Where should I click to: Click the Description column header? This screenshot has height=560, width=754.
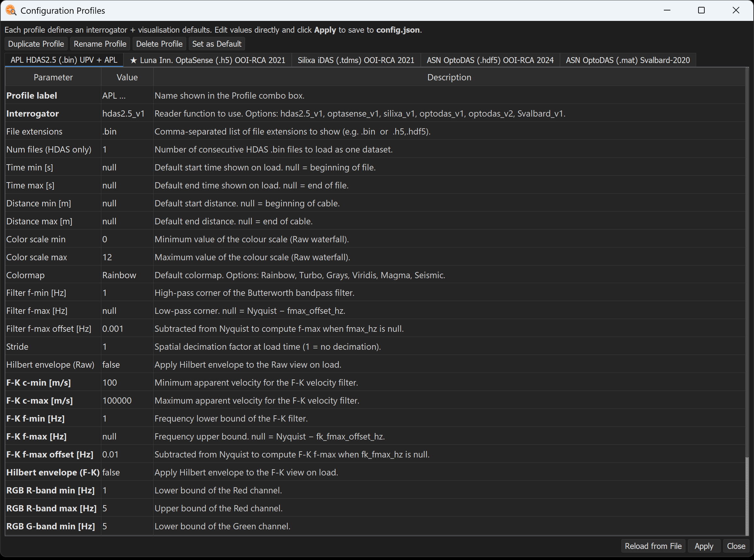coord(449,77)
